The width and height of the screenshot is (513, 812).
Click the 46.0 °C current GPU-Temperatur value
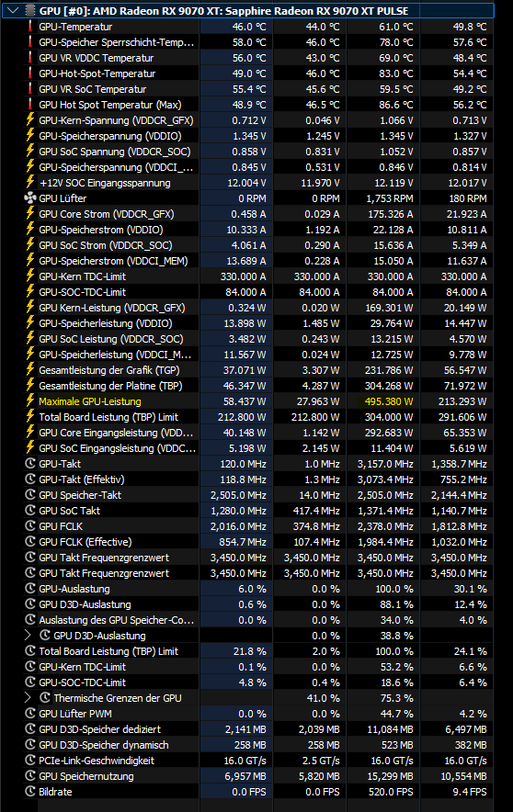tap(249, 27)
